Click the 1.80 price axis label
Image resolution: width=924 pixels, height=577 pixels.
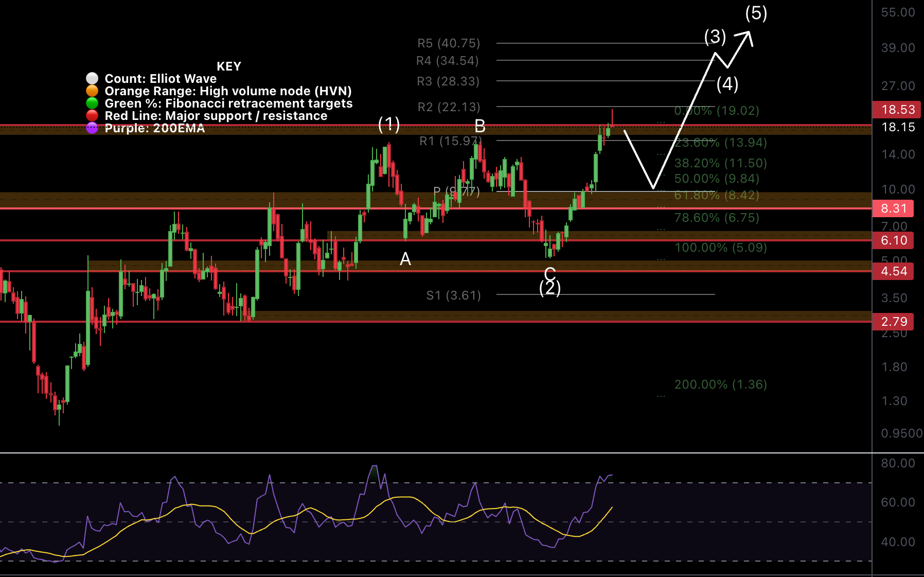tap(894, 367)
